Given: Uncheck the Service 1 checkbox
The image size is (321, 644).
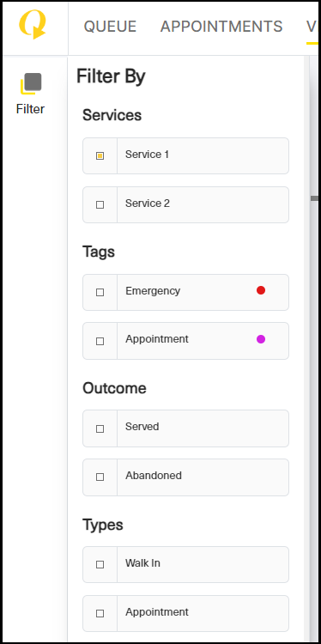Looking at the screenshot, I should pyautogui.click(x=100, y=155).
